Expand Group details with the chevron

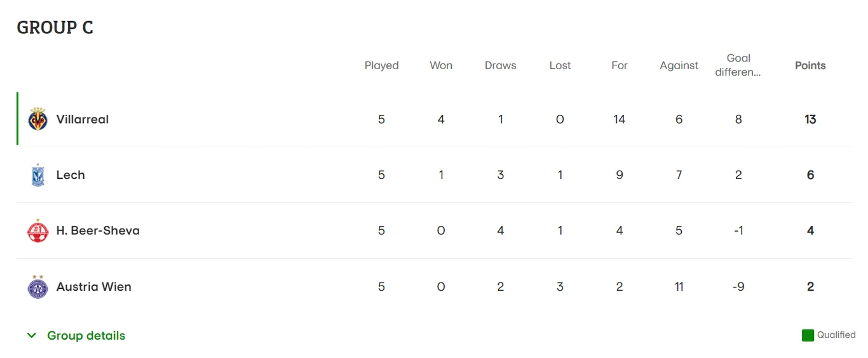[x=31, y=336]
